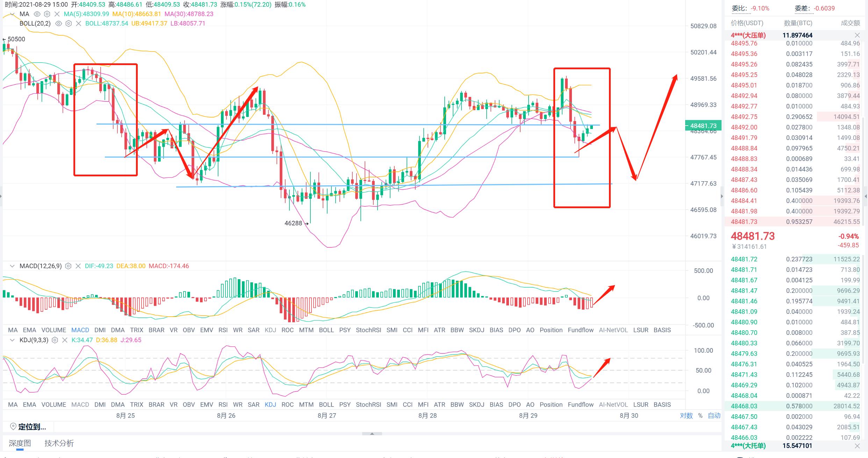Image resolution: width=868 pixels, height=458 pixels.
Task: Open KDJ(9,3,3) settings icon
Action: tap(55, 340)
